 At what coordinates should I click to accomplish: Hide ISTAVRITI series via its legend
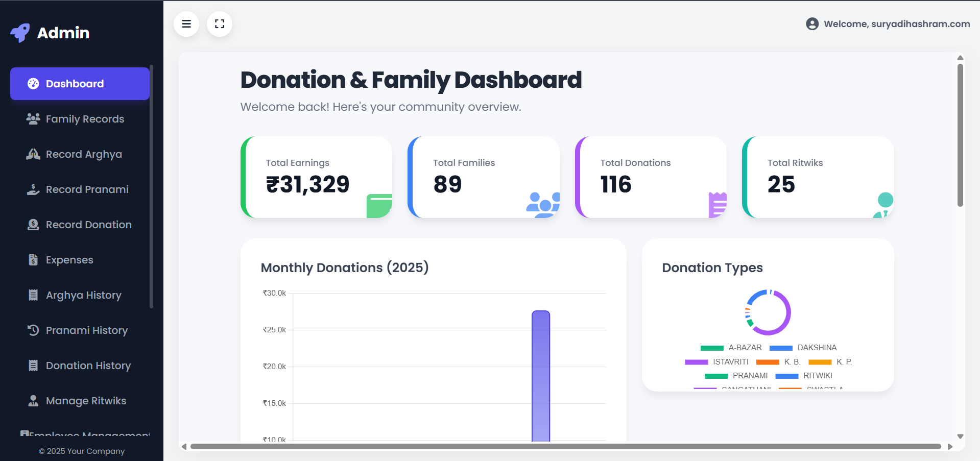pyautogui.click(x=716, y=362)
